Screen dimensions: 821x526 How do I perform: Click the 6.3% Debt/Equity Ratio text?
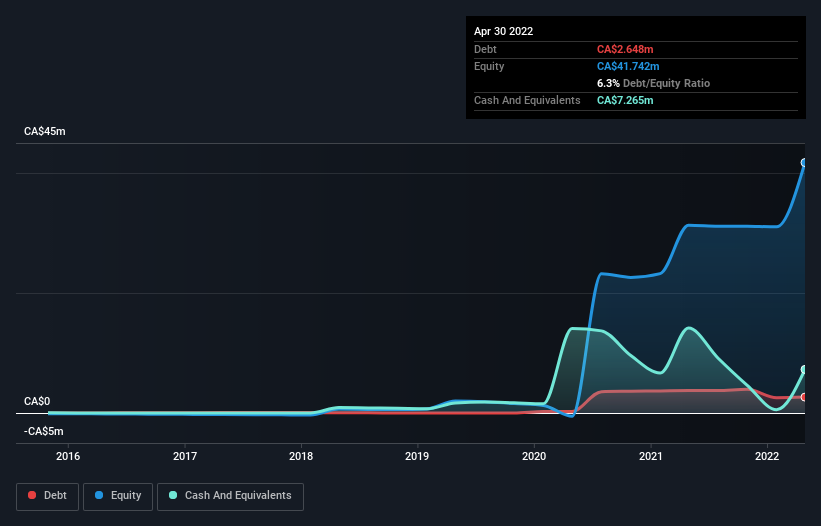(653, 83)
